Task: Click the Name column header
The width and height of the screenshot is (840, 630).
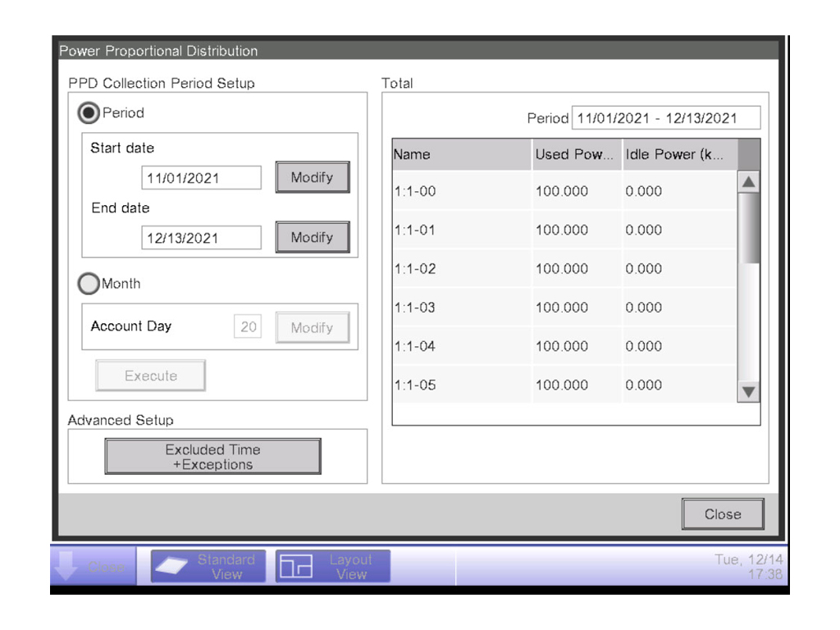Action: [x=461, y=154]
